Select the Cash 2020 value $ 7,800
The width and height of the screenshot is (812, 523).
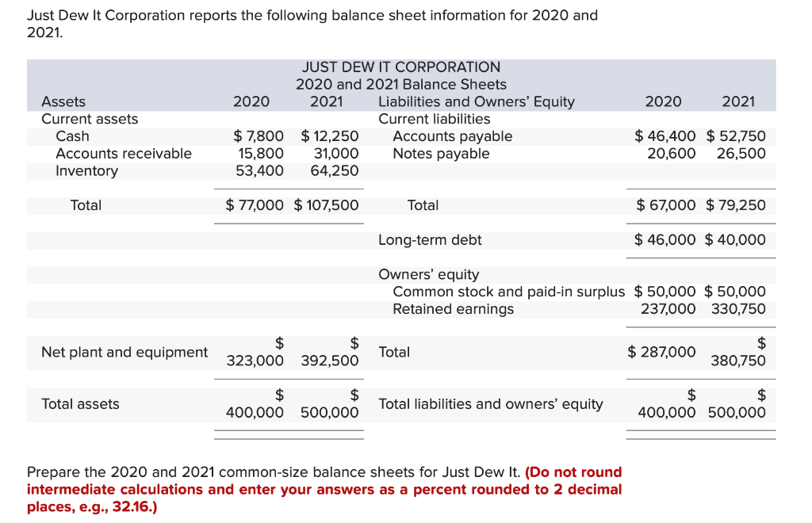[x=259, y=136]
